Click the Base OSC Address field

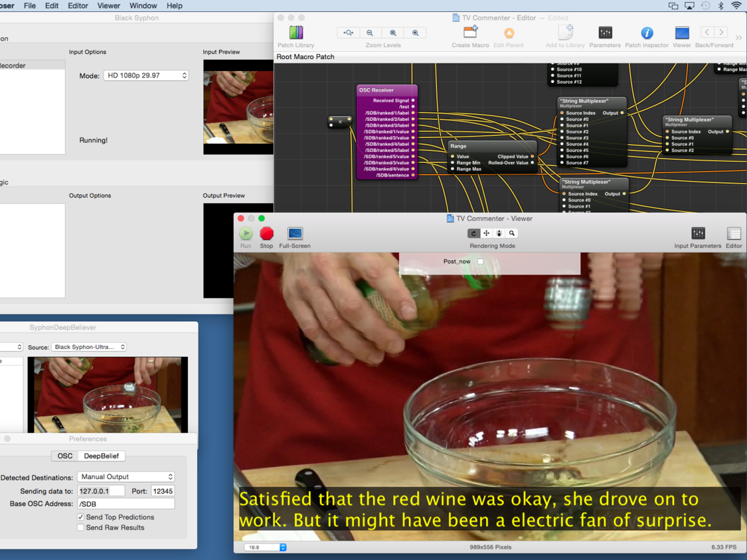point(125,504)
